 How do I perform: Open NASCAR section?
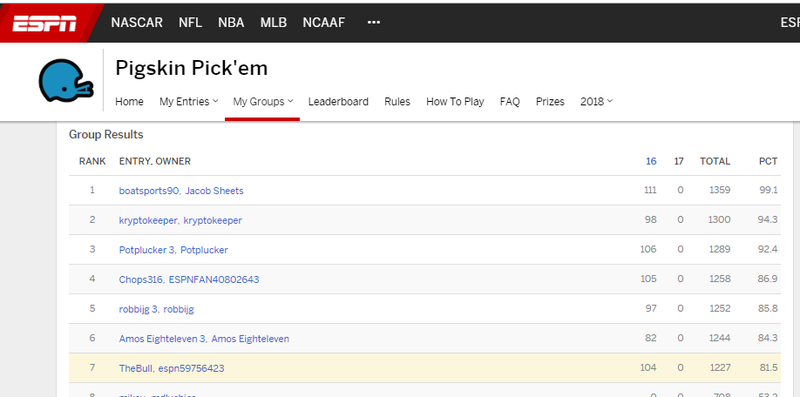[x=137, y=22]
